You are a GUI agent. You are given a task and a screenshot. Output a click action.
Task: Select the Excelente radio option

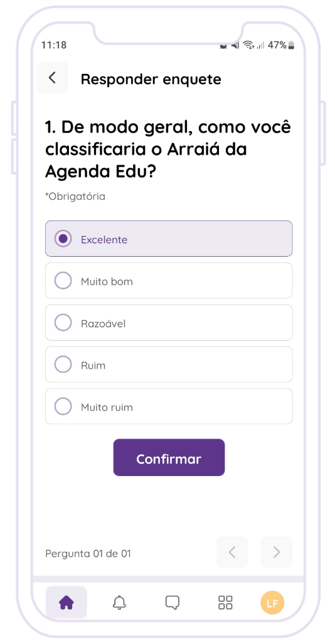pos(169,239)
